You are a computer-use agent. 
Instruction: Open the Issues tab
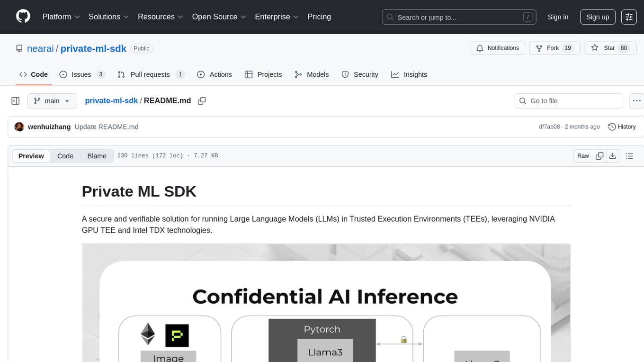click(x=82, y=74)
